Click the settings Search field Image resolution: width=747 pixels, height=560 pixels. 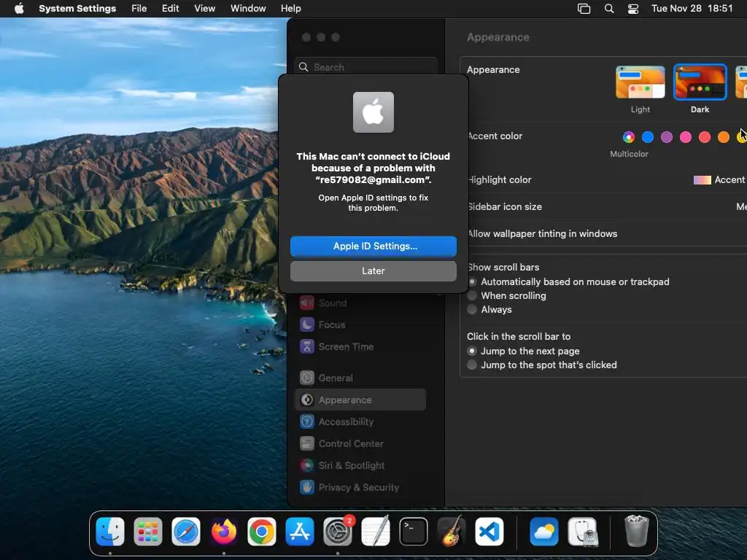click(x=365, y=66)
